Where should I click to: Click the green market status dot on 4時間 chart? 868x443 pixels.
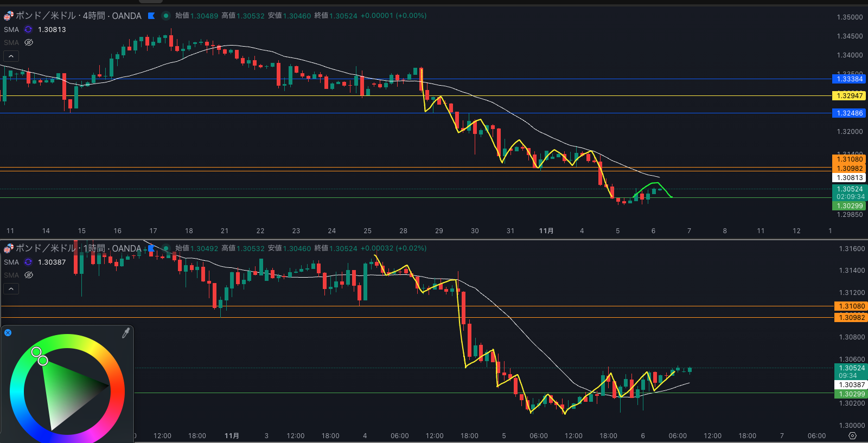pyautogui.click(x=166, y=16)
